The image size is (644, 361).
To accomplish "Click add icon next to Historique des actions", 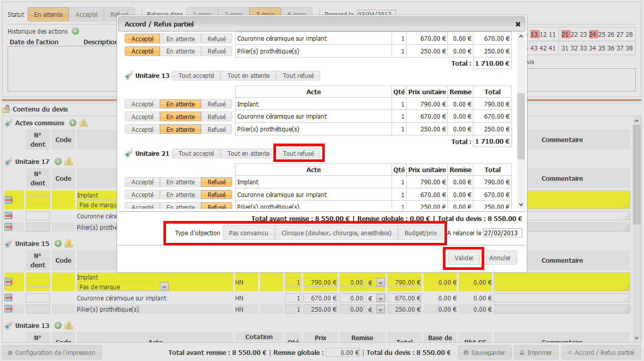I will pyautogui.click(x=75, y=31).
